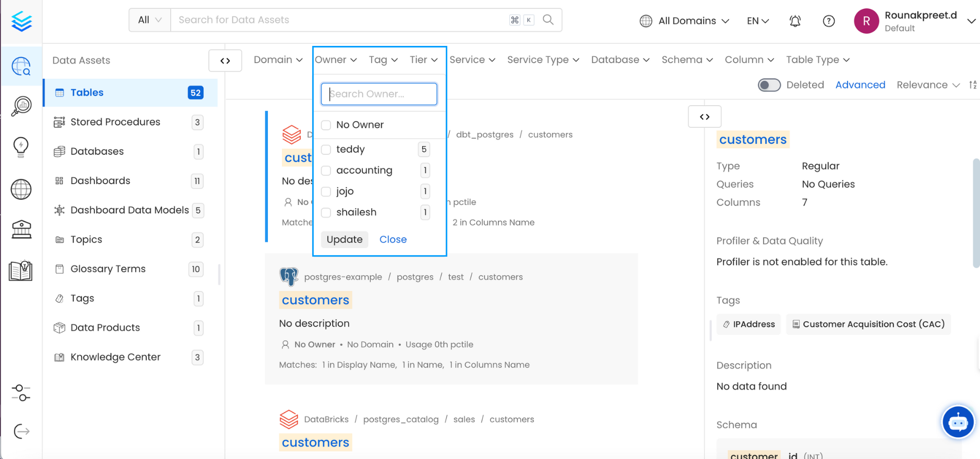Click the Update button in owner filter

344,239
